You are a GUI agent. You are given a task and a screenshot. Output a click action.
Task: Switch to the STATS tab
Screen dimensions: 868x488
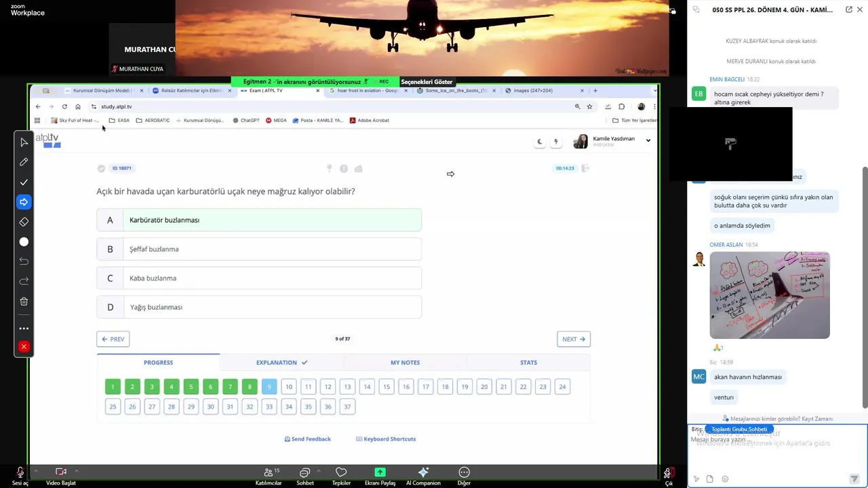click(528, 363)
